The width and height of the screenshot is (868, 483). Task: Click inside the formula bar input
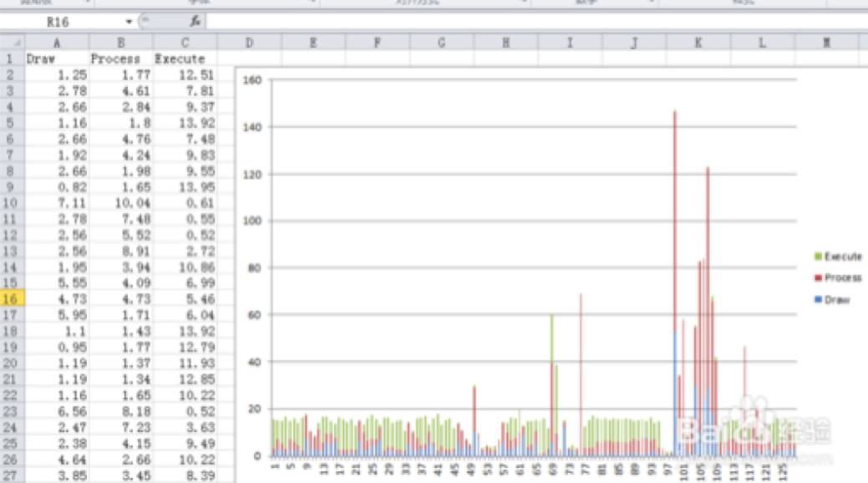pyautogui.click(x=536, y=22)
